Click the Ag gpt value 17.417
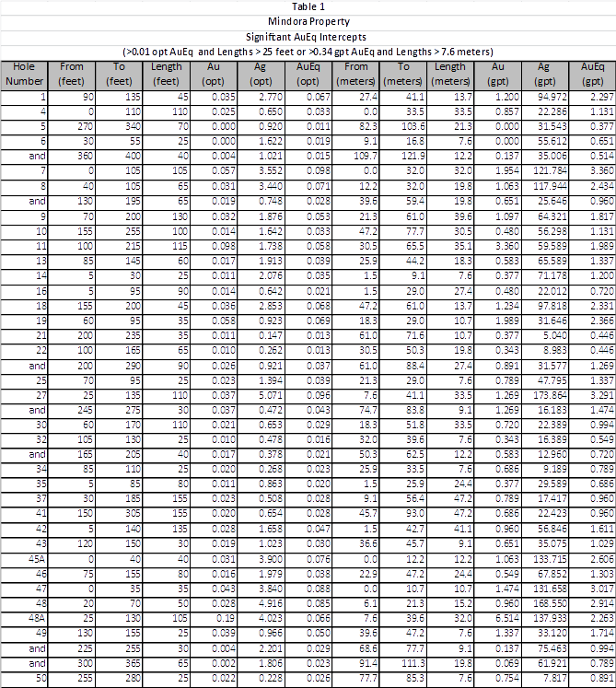 tap(552, 498)
